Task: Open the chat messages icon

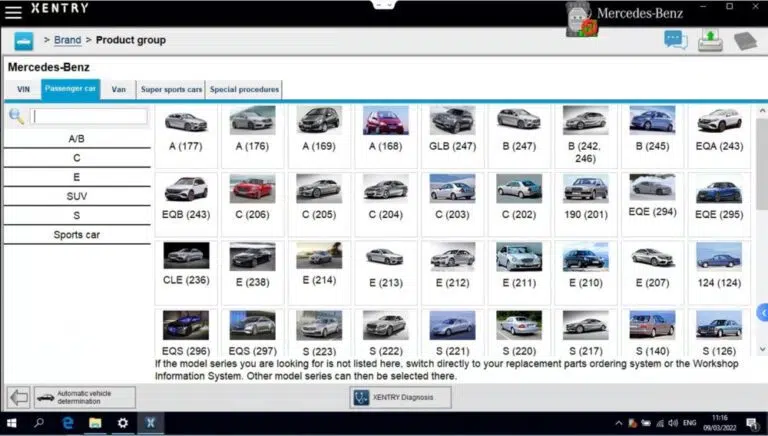Action: pos(676,40)
